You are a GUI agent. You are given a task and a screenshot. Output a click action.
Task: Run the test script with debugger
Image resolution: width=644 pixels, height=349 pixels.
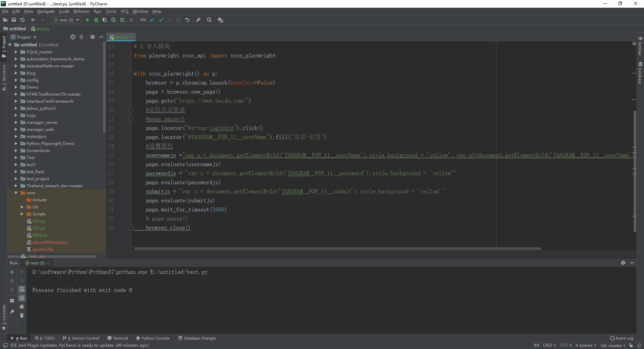click(96, 20)
